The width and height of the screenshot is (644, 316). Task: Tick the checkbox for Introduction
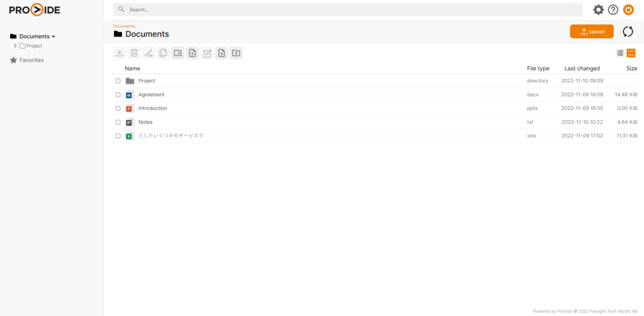click(x=118, y=108)
